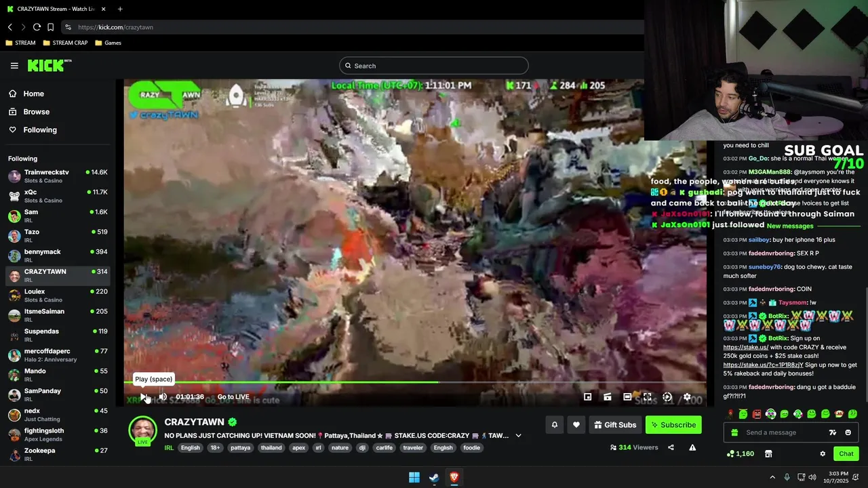Select the apex tag
868x488 pixels.
point(298,448)
